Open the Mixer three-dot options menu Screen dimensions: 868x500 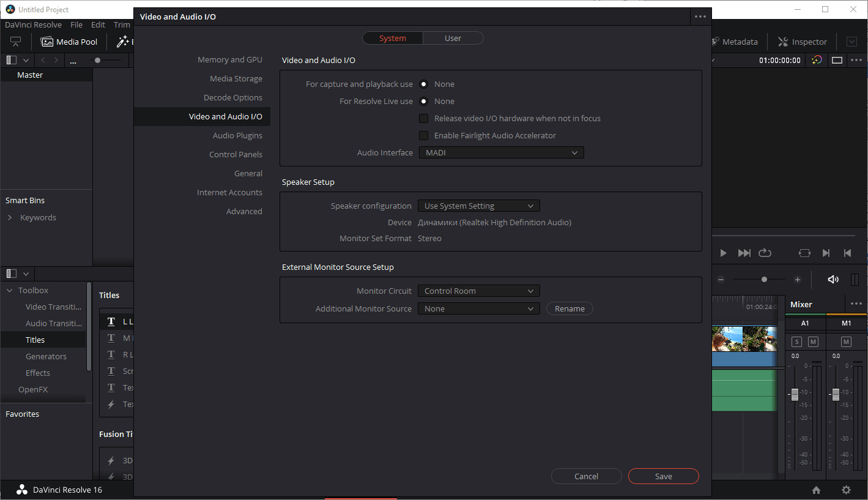coord(856,304)
